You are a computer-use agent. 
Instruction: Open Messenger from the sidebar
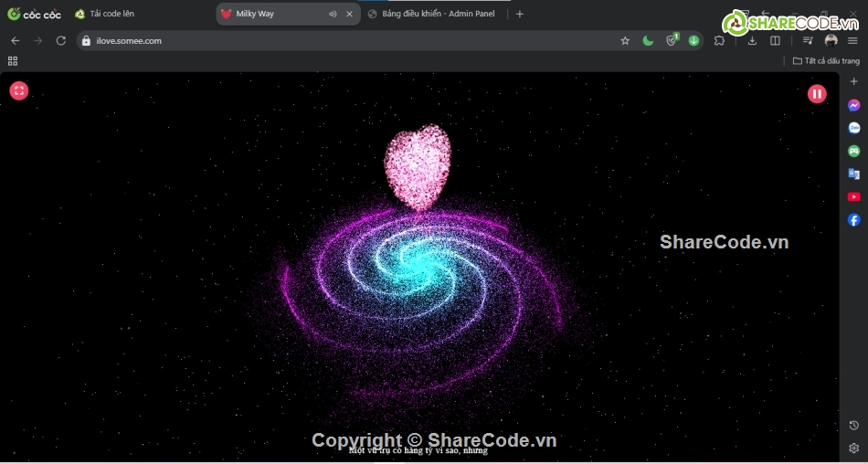[x=853, y=105]
